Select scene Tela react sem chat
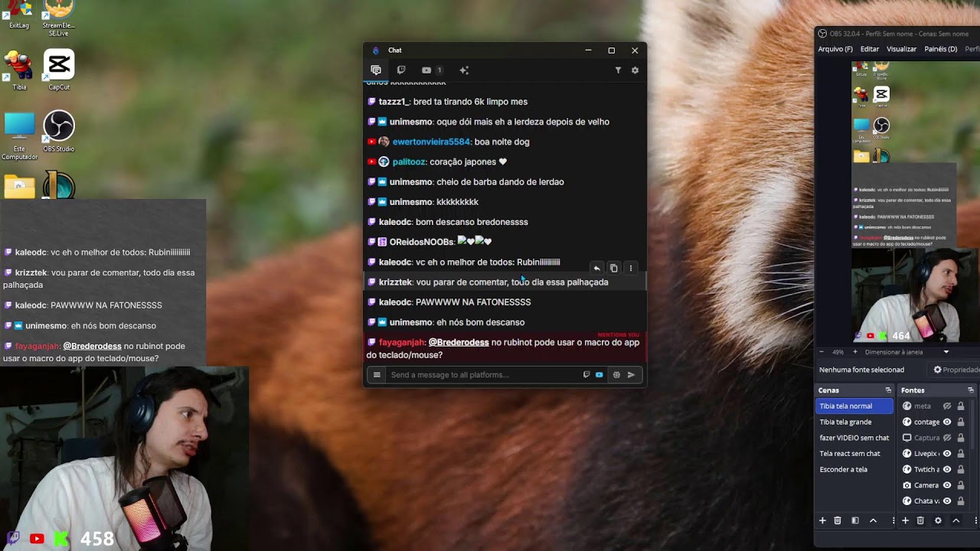Screen dimensions: 980x551 (854, 454)
